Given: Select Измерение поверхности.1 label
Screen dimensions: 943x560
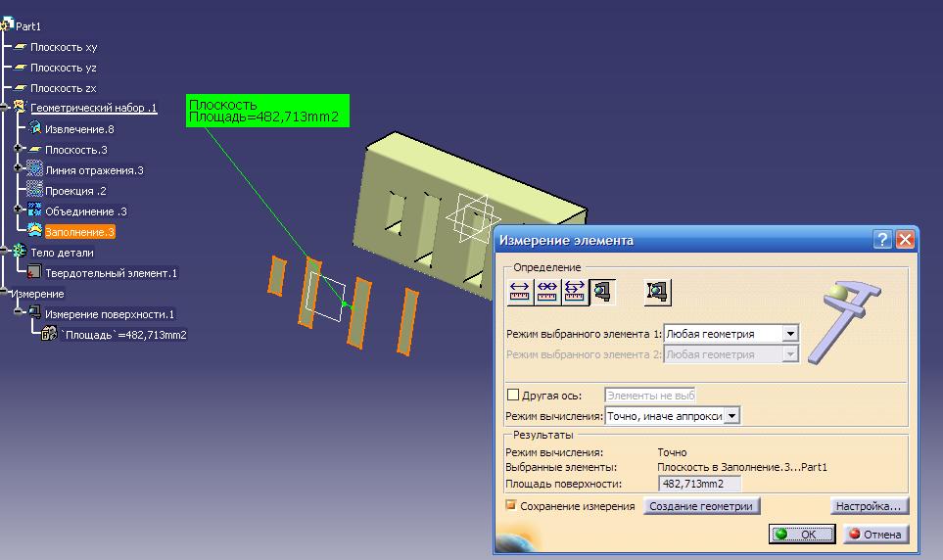Looking at the screenshot, I should 110,314.
